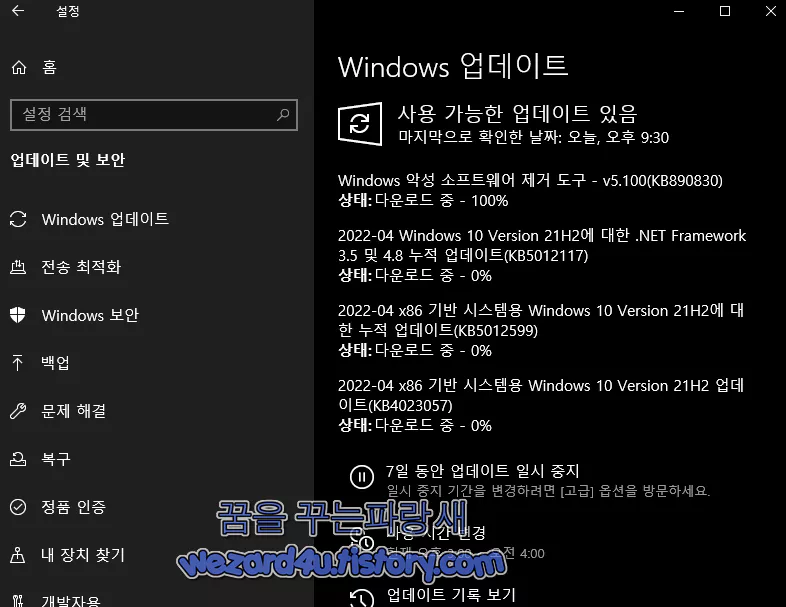Select the Windows 업데이트 sync icon in sidebar
This screenshot has height=607, width=786.
(18, 219)
